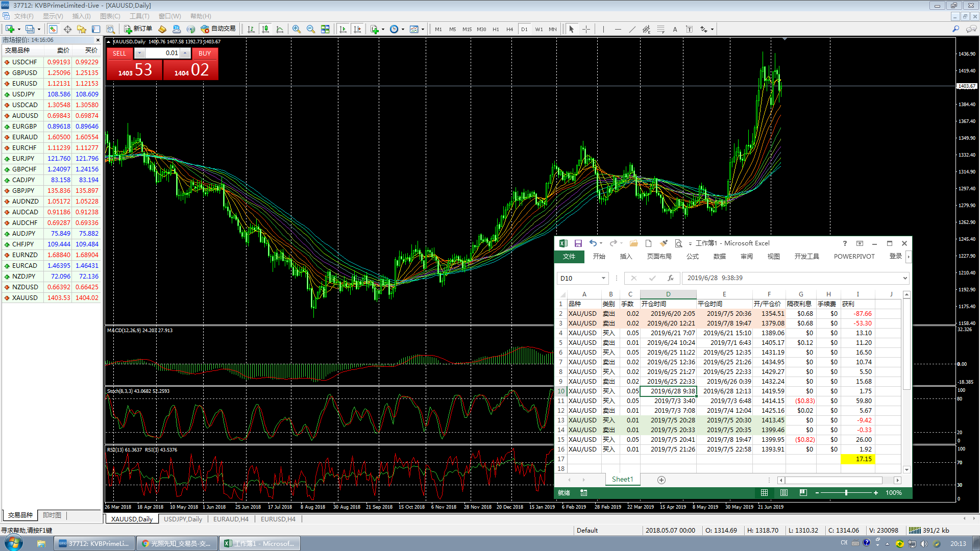Open the Excel 公式 ribbon tab
This screenshot has width=980, height=551.
[692, 257]
